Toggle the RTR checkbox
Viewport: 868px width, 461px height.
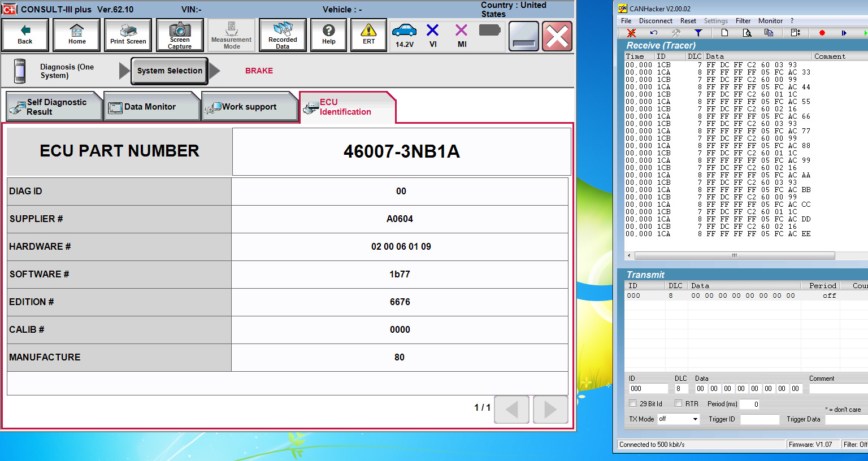tap(678, 403)
